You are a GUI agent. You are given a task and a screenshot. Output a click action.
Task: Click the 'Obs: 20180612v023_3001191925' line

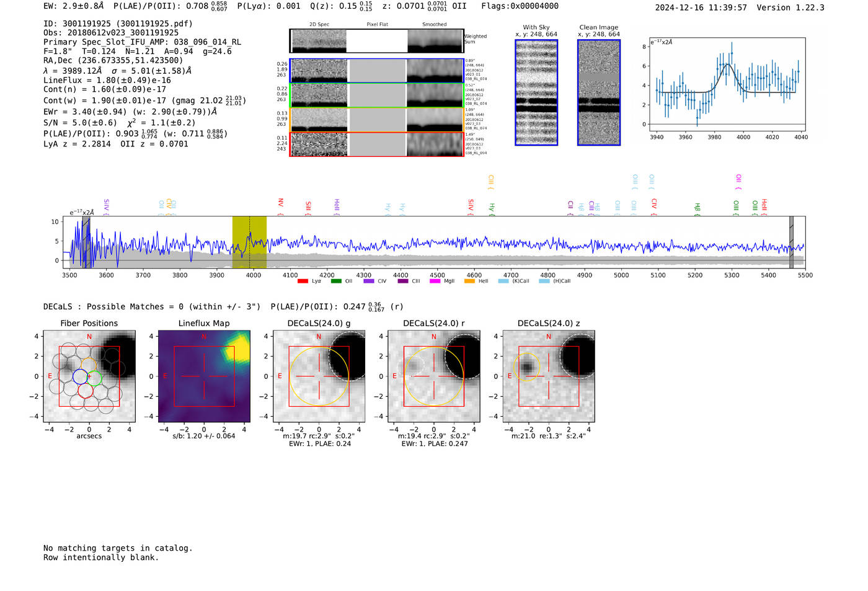[111, 33]
